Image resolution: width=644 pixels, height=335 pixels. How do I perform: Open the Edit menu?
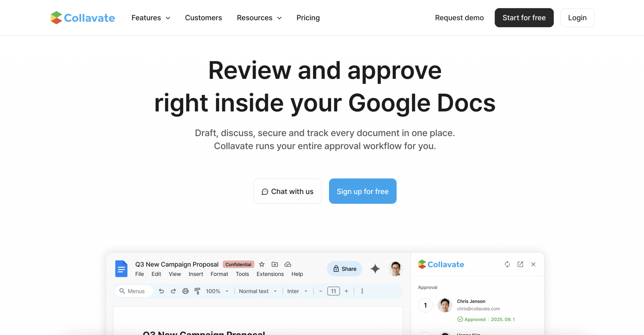click(156, 274)
